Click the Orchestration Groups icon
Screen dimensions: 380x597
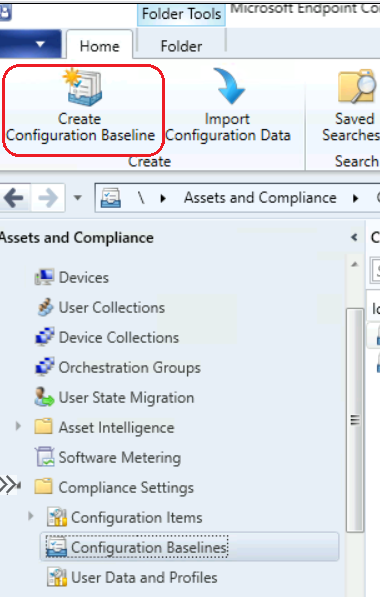(x=45, y=367)
